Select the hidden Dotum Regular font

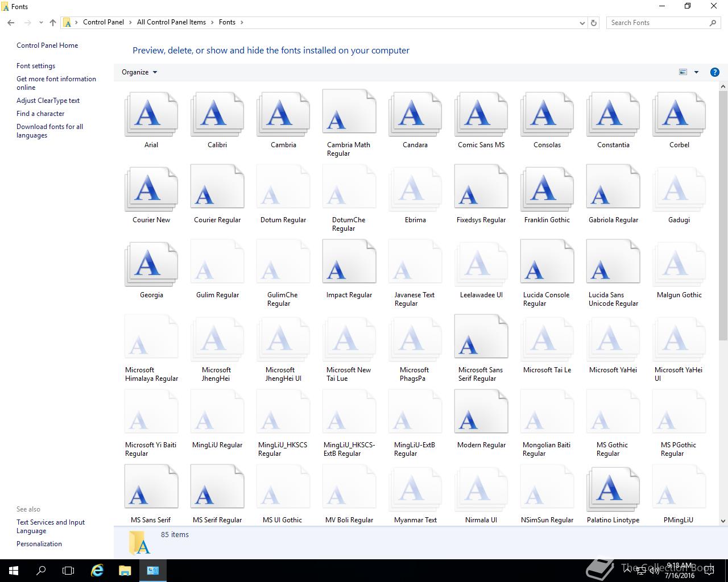pyautogui.click(x=283, y=186)
